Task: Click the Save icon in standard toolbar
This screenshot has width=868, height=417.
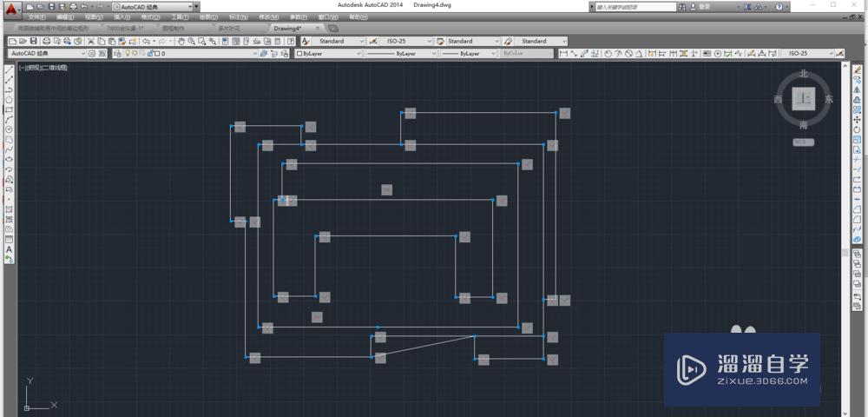Action: click(x=33, y=41)
